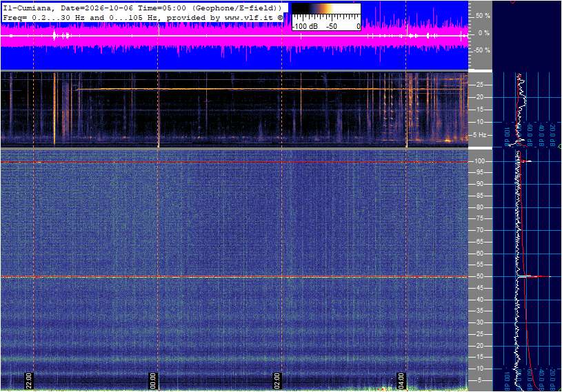Click the -100 dB label on the color scale

coord(305,26)
